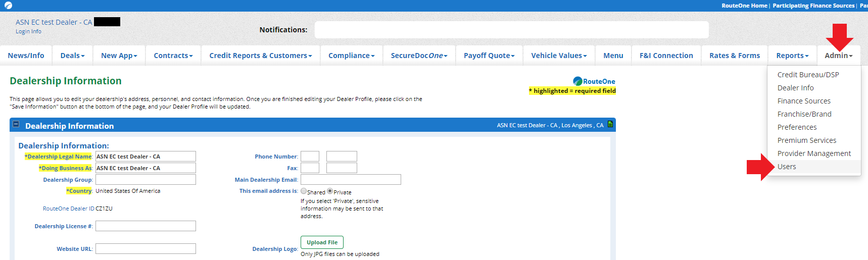Viewport: 868px width, 260px height.
Task: Open the Rates & Forms tab
Action: click(x=735, y=56)
